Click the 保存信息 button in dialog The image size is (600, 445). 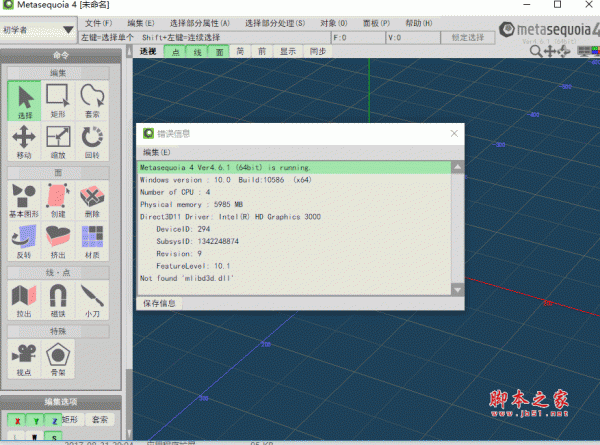159,301
